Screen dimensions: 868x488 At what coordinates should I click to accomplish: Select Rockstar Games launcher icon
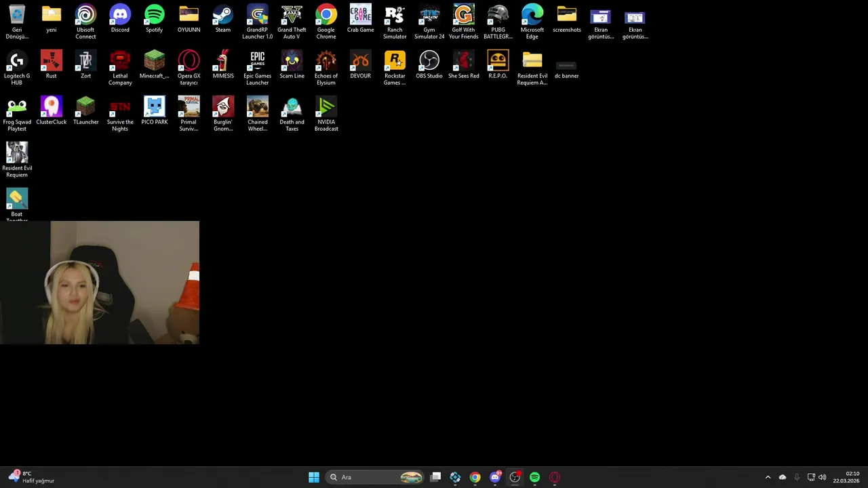pos(395,68)
